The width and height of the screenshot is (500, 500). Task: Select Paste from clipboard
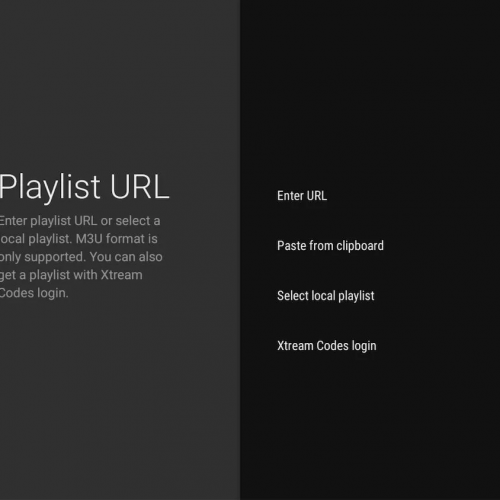click(330, 246)
